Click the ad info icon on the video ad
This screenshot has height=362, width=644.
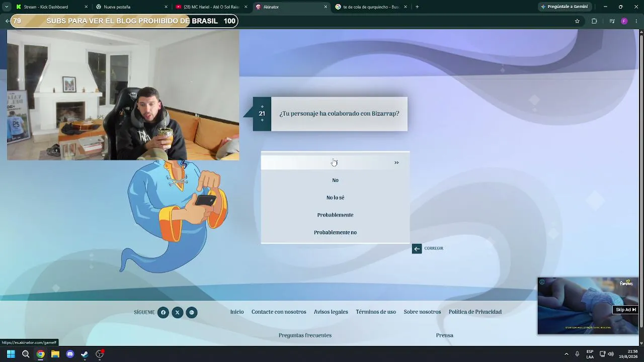point(542,282)
